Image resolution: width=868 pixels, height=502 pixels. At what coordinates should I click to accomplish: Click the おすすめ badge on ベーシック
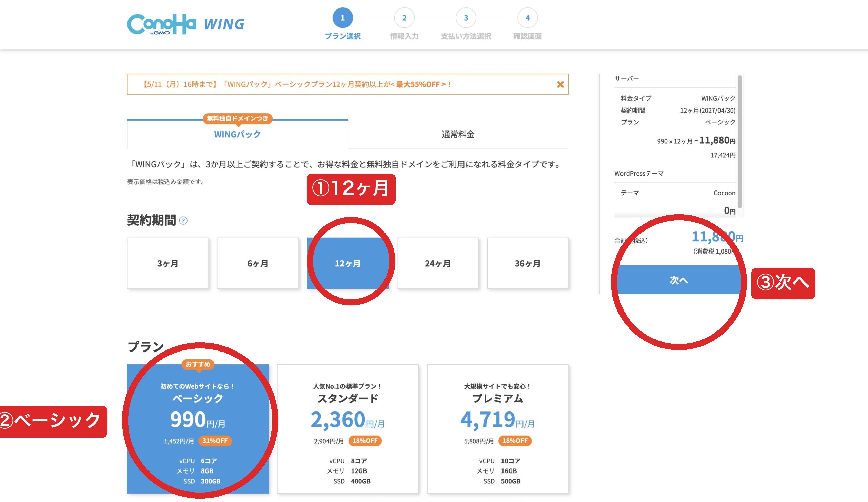coord(198,364)
